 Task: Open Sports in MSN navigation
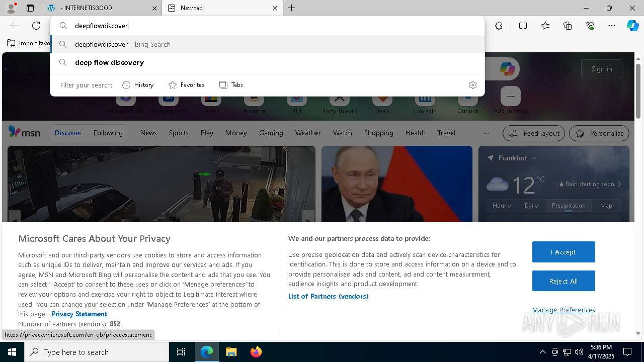pyautogui.click(x=179, y=133)
